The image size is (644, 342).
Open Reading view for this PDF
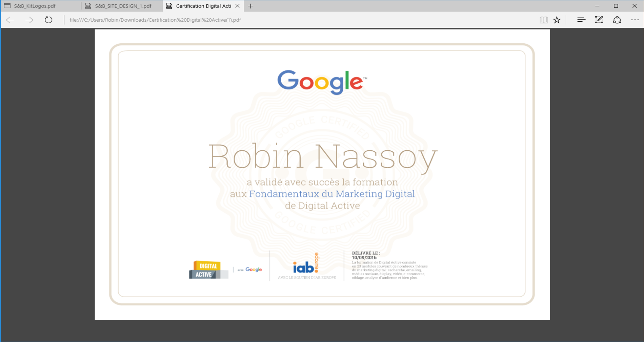[x=544, y=20]
